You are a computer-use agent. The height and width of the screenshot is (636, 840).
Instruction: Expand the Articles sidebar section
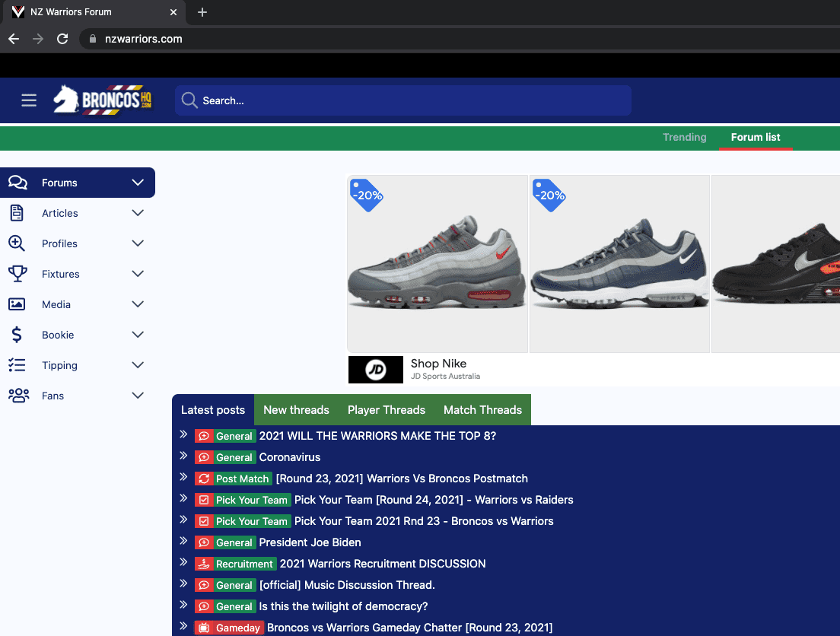138,213
